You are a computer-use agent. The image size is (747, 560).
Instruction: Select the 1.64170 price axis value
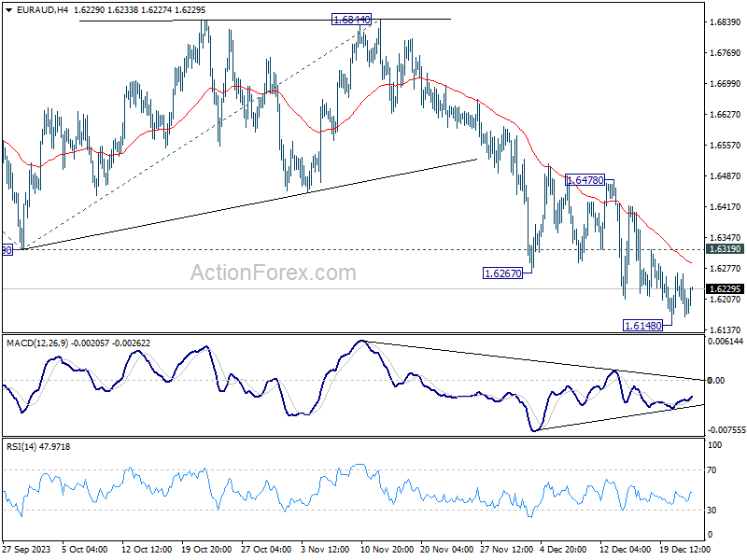[x=726, y=206]
